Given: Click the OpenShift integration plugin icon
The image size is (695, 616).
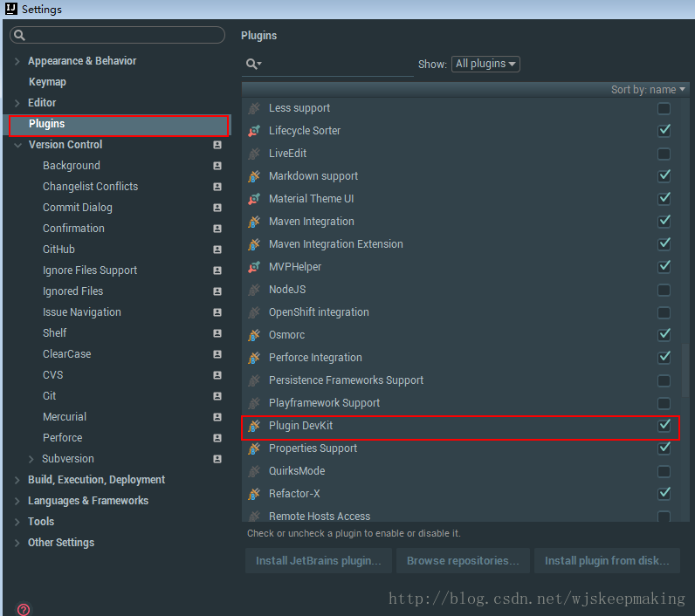Looking at the screenshot, I should click(254, 312).
